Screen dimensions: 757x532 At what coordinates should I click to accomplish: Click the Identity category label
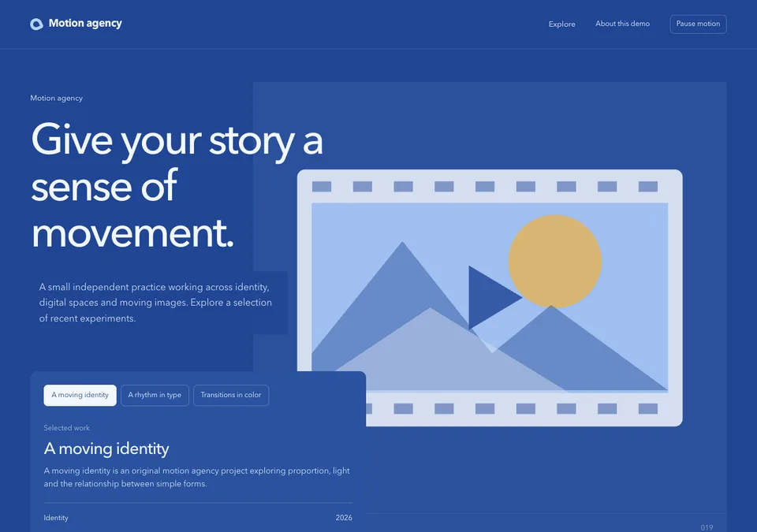click(x=56, y=518)
